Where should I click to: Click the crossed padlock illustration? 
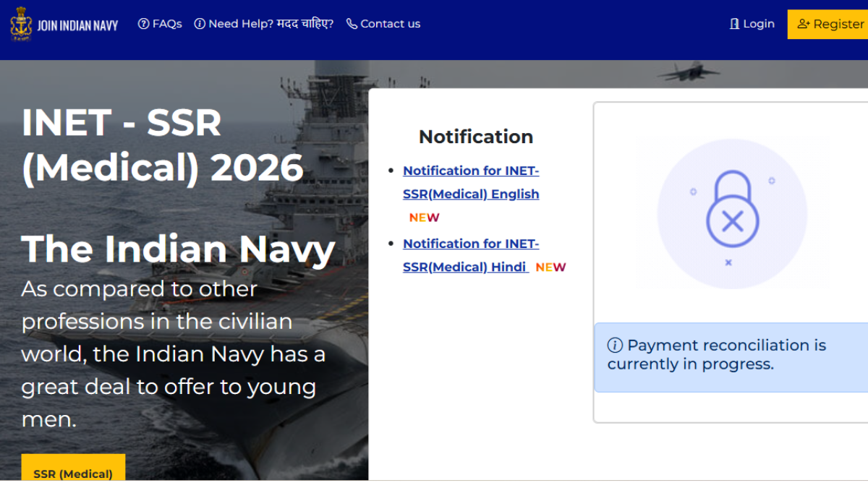pyautogui.click(x=732, y=214)
